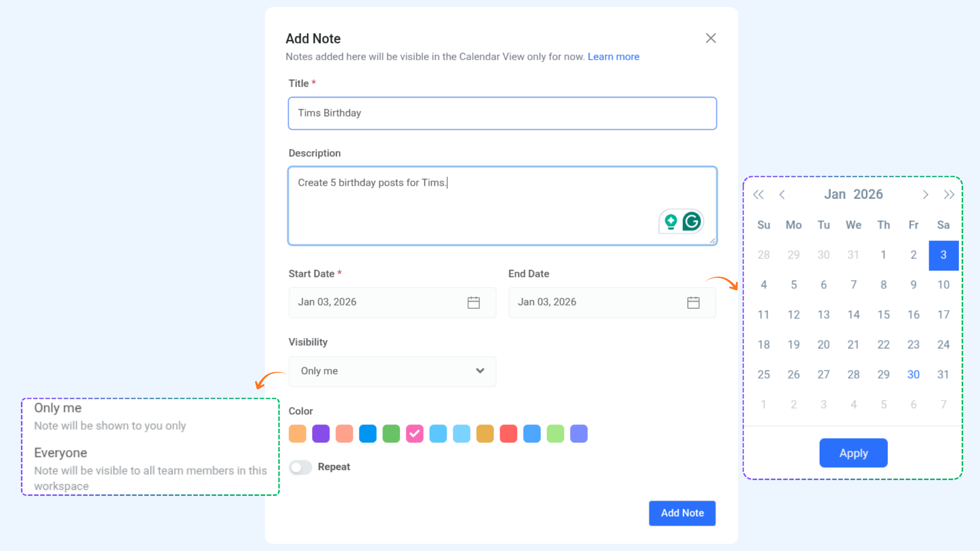
Task: Go to the previous month arrow
Action: coord(782,194)
